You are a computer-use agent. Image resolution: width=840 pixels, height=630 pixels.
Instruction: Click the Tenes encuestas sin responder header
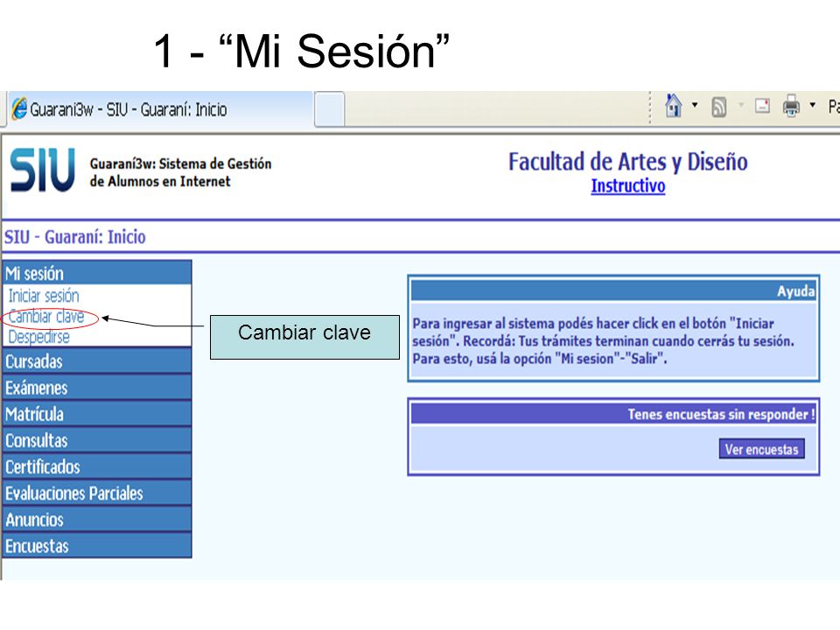pos(613,414)
